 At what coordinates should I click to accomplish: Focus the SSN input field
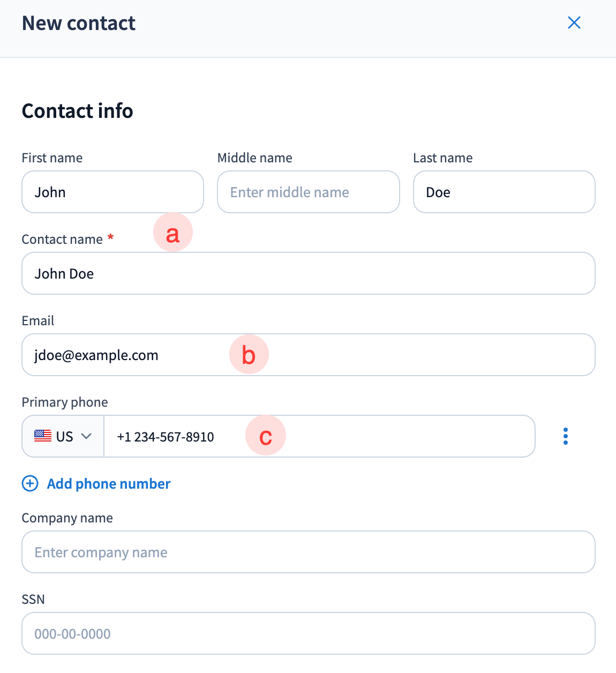point(308,633)
